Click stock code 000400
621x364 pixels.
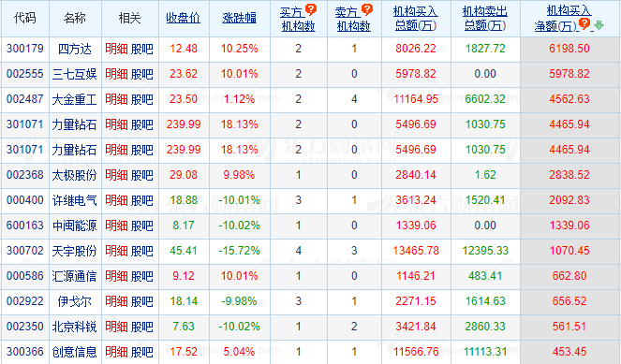pyautogui.click(x=25, y=200)
